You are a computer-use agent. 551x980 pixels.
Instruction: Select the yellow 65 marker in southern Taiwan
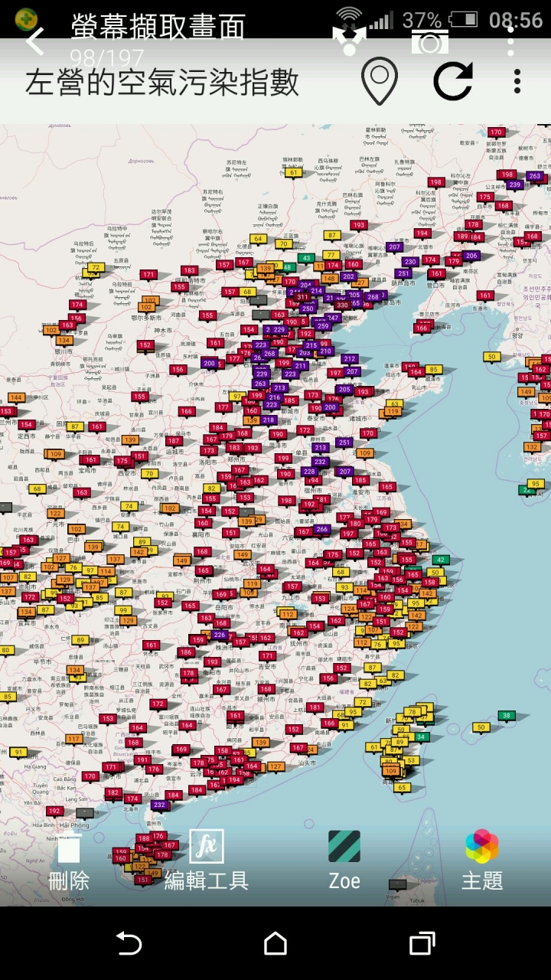(x=403, y=787)
